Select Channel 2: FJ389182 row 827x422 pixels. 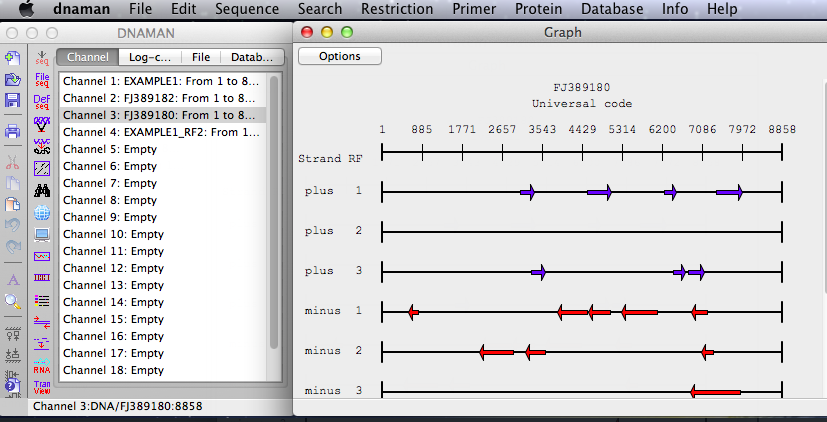click(x=162, y=98)
